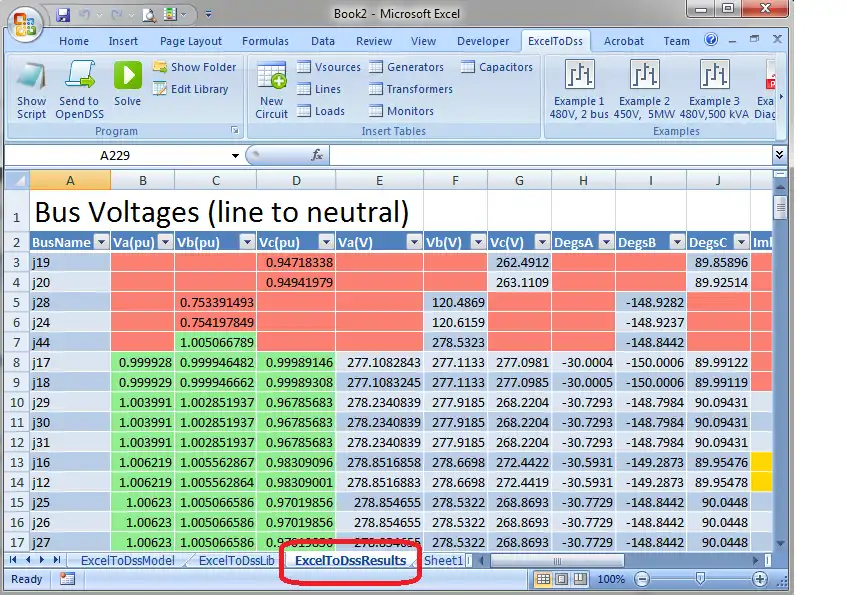Screen dimensions: 846x595
Task: Switch to Page Layout view in status bar
Action: coord(561,579)
